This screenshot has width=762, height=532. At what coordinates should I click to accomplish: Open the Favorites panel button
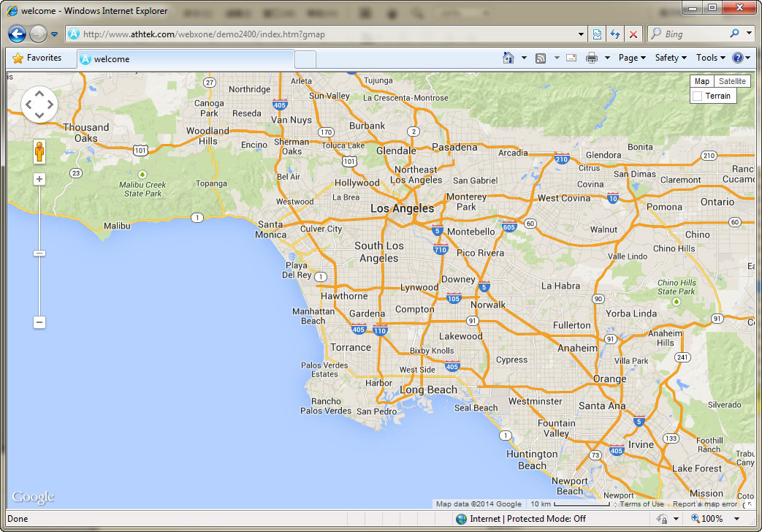(x=37, y=58)
